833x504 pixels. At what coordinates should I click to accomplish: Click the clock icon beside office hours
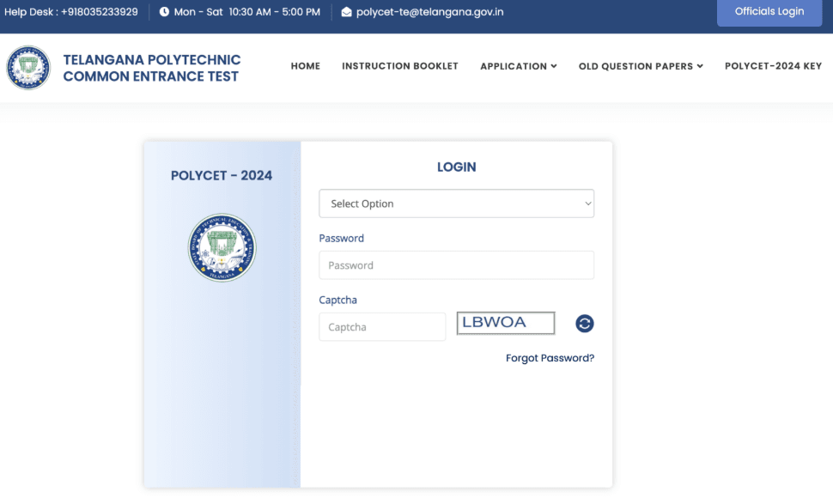click(x=164, y=12)
